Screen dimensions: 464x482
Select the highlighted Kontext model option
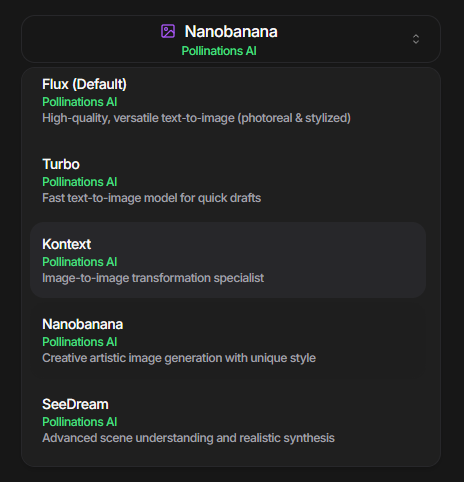point(228,260)
